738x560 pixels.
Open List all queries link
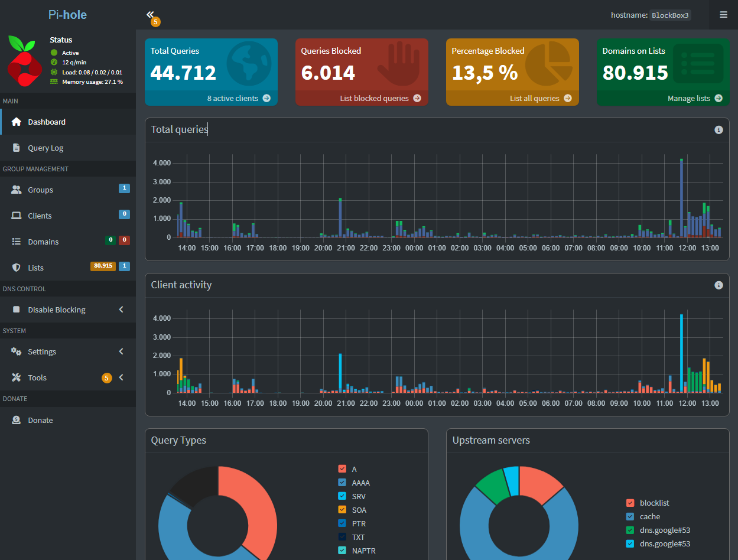pyautogui.click(x=534, y=99)
